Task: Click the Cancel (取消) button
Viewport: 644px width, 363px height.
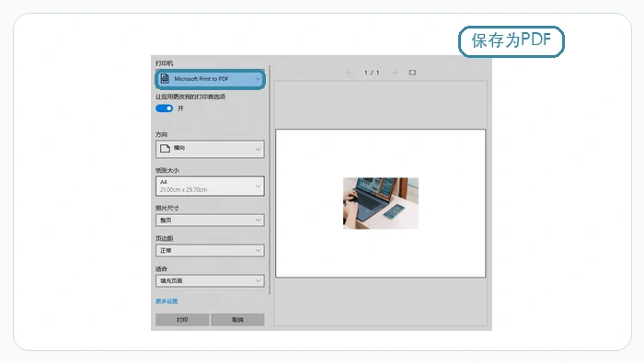Action: [x=237, y=320]
